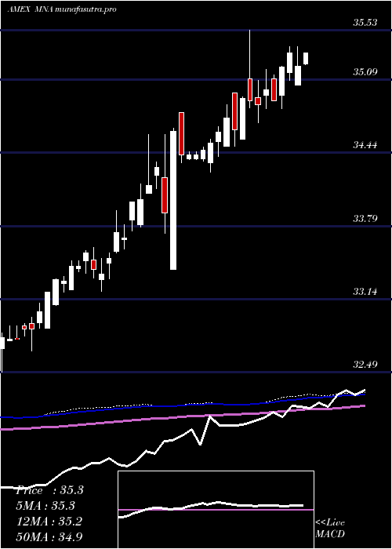
Task: Click the last candlestick on the right
Action: pyautogui.click(x=306, y=59)
